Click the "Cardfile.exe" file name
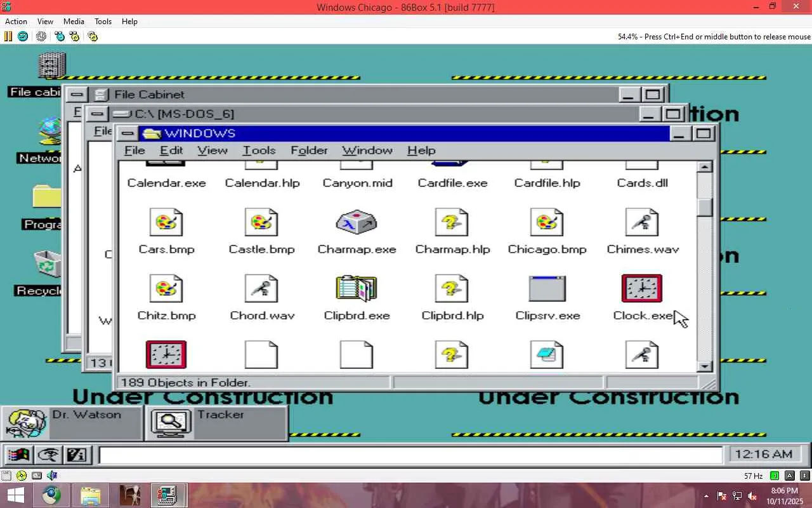Viewport: 812px width, 508px height. (x=452, y=183)
